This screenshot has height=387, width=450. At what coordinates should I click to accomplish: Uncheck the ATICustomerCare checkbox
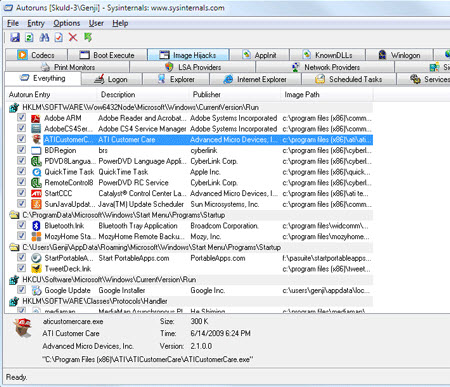coord(21,139)
